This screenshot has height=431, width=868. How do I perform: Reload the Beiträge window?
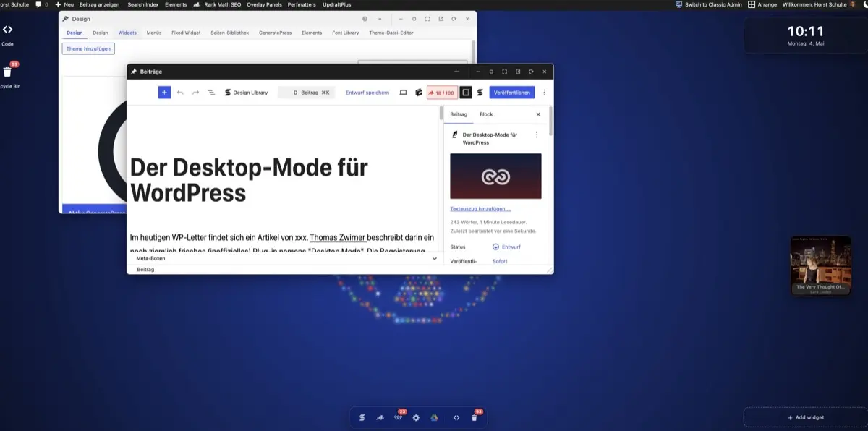point(531,72)
